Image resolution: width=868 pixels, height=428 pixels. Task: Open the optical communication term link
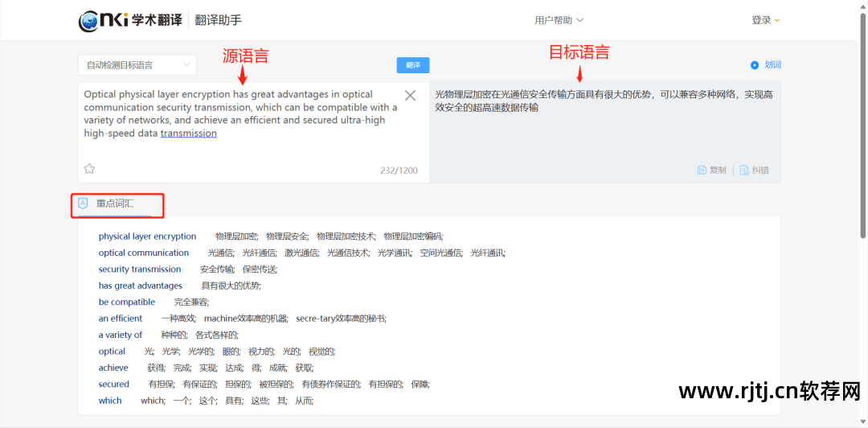point(143,253)
